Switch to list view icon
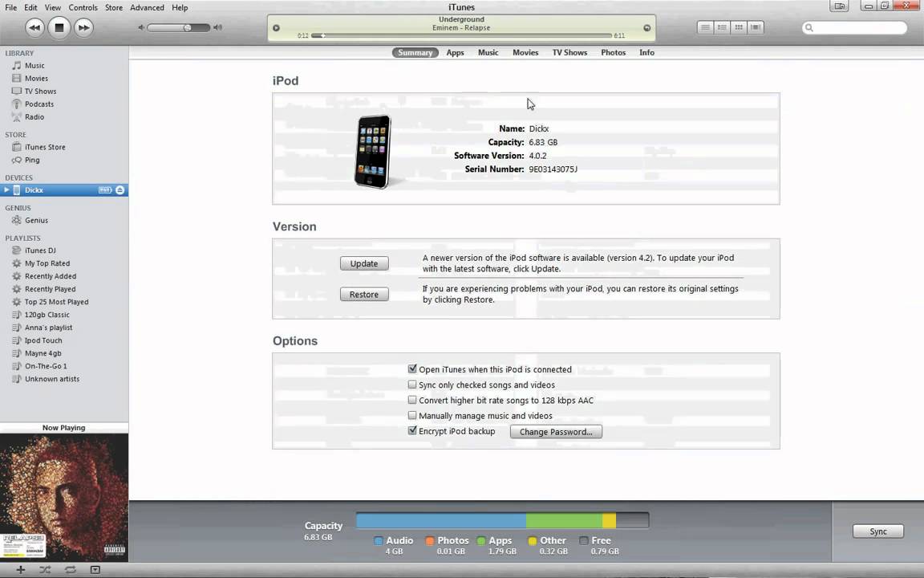The image size is (924, 578). coord(705,27)
